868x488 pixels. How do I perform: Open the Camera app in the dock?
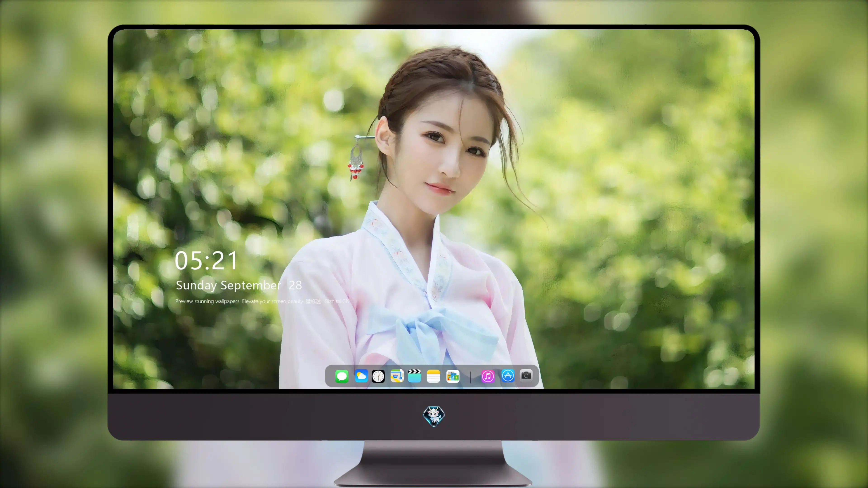click(526, 375)
